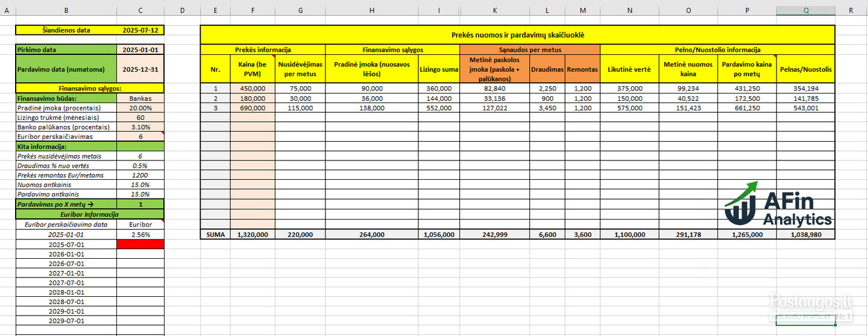Click the Pelno/Nuostolio informacija header

tap(717, 49)
